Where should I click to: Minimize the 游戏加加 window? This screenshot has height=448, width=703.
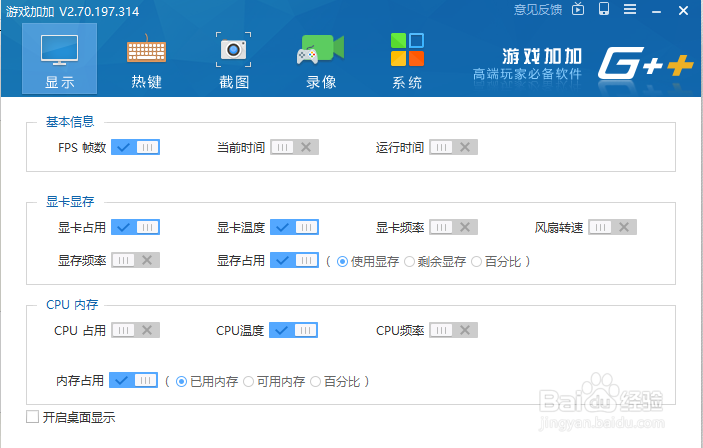click(656, 11)
